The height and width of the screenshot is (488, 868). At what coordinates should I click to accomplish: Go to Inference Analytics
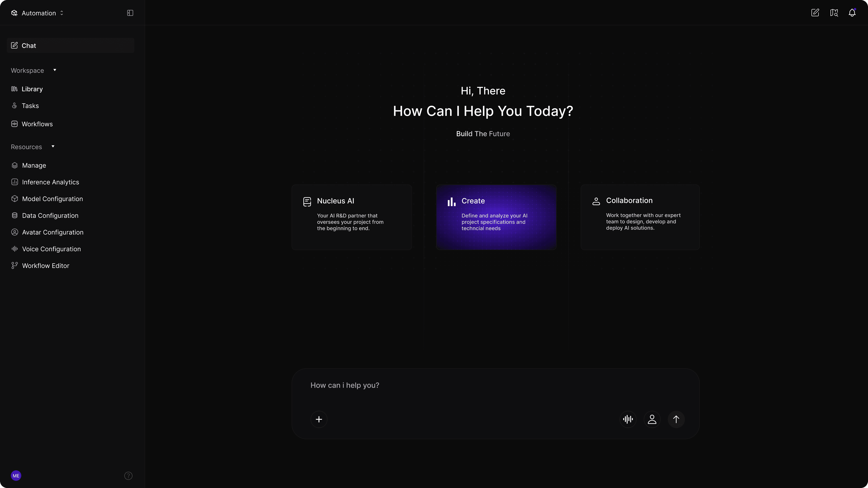[50, 182]
